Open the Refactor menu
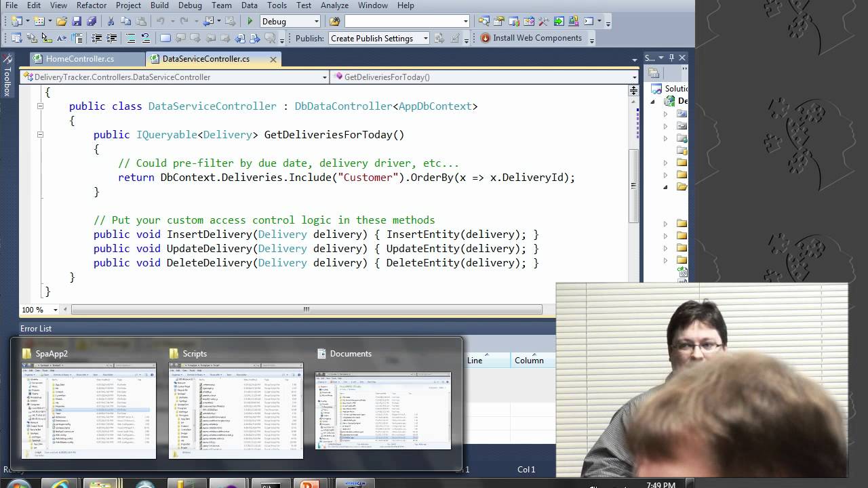 [92, 5]
